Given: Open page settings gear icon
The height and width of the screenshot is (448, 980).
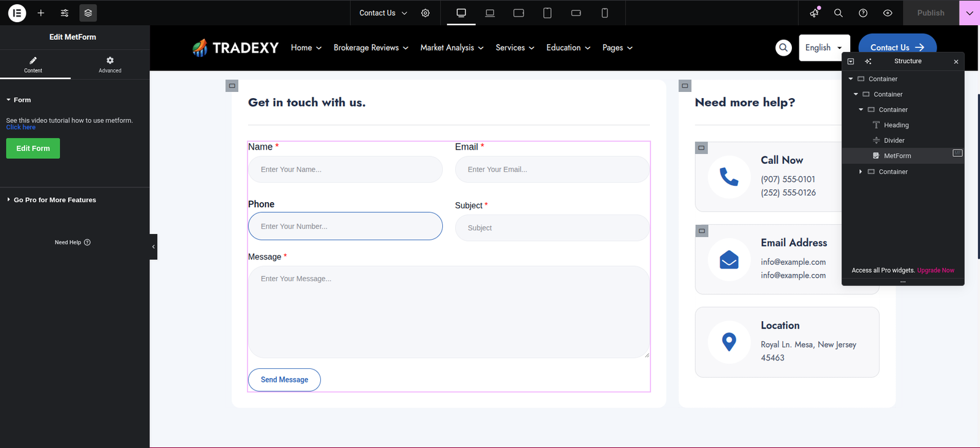Looking at the screenshot, I should tap(425, 13).
